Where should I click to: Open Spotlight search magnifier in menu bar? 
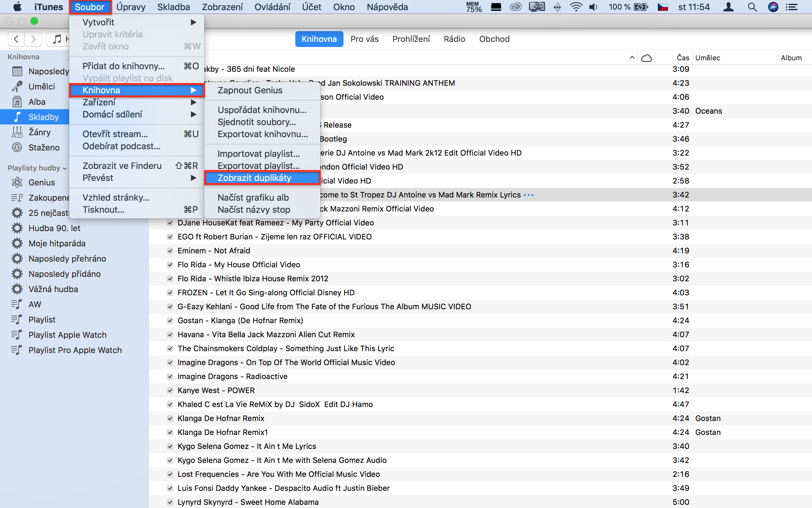tap(752, 7)
